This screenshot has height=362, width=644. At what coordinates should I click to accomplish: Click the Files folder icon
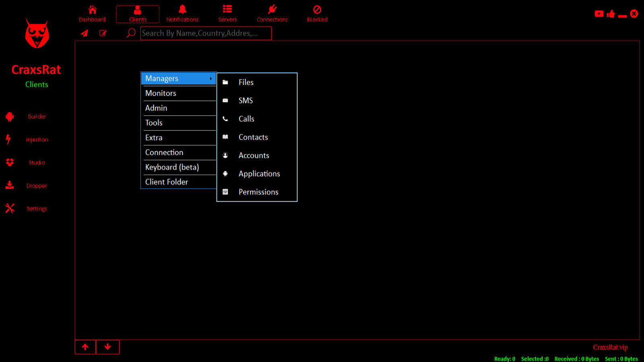tap(225, 82)
